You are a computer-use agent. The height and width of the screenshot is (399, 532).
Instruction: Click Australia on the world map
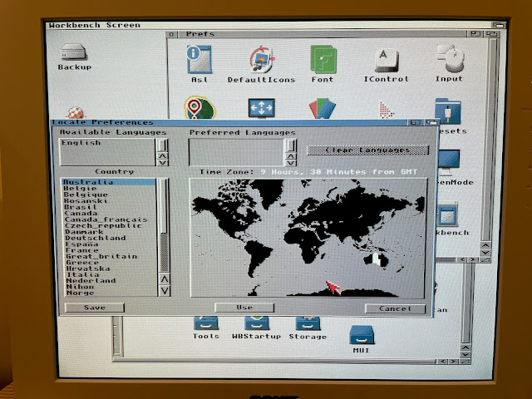point(376,259)
